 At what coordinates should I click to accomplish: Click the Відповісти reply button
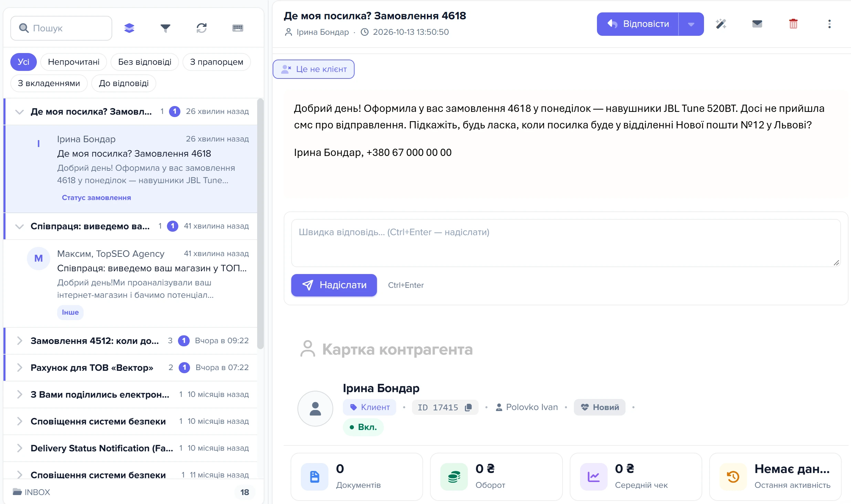tap(638, 24)
